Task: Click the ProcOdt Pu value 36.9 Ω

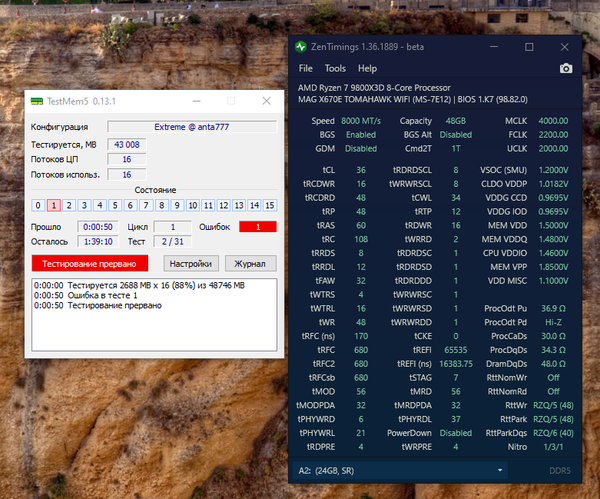Action: [553, 308]
